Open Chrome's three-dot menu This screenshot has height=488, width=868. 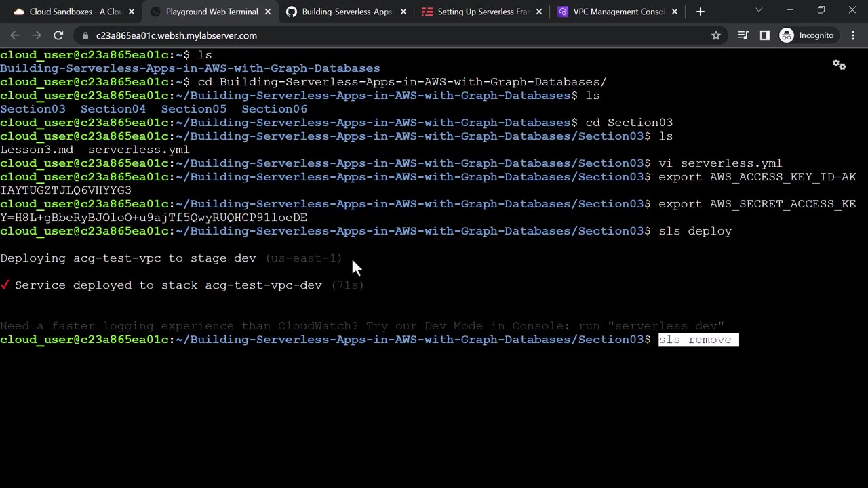click(x=853, y=35)
